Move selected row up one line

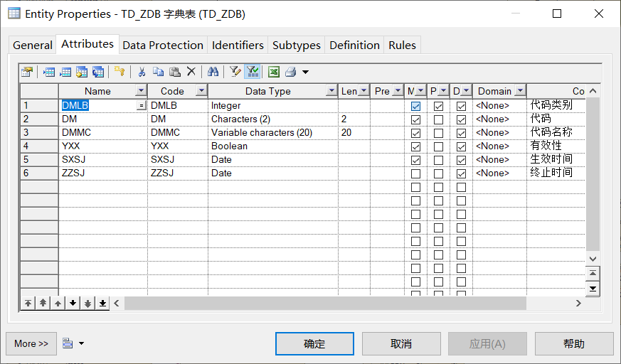coord(58,304)
